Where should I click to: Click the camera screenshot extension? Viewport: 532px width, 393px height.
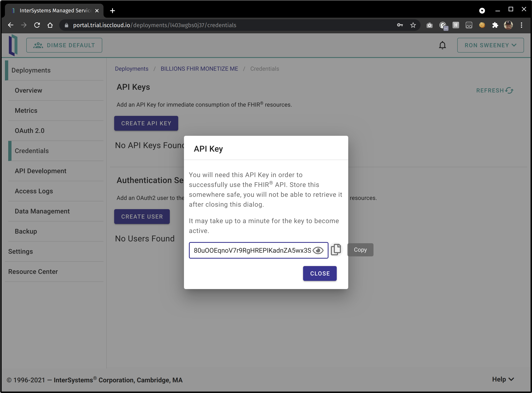click(x=429, y=25)
